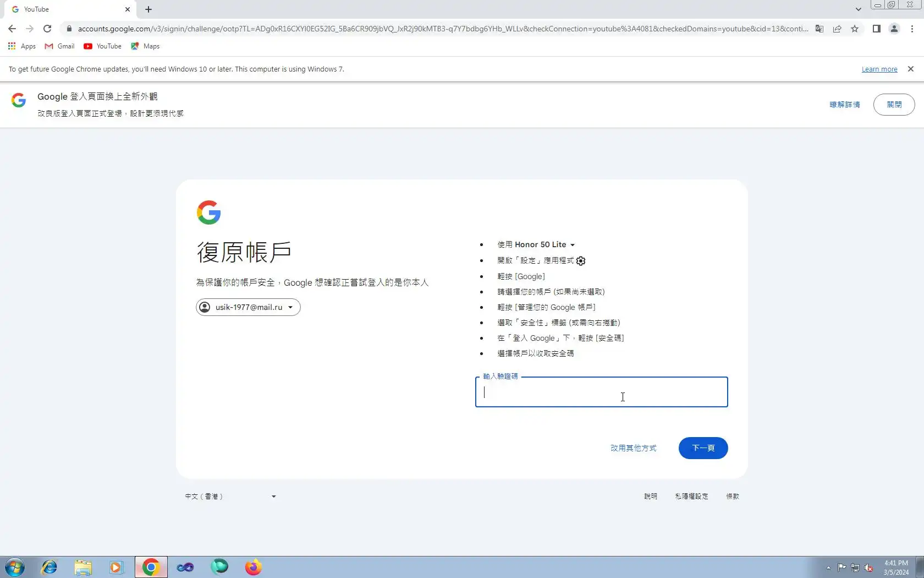Click the address bar URL
The image size is (924, 578).
click(443, 29)
